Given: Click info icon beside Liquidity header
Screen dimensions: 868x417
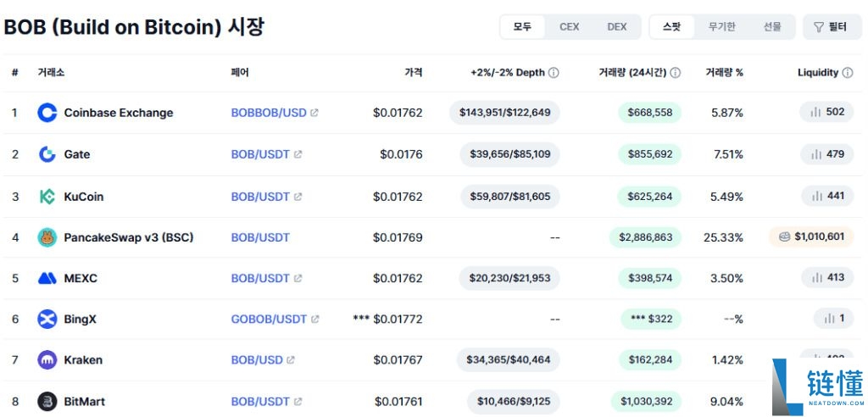Looking at the screenshot, I should tap(848, 73).
